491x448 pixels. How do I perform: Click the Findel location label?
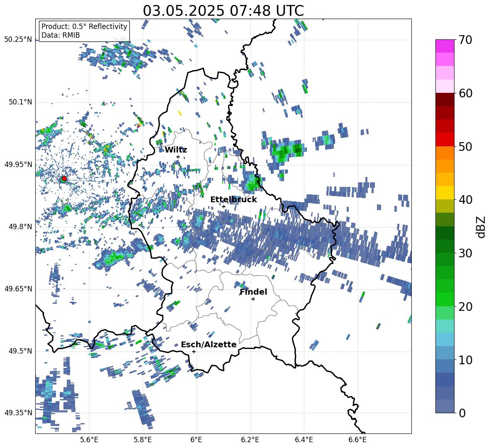click(253, 292)
